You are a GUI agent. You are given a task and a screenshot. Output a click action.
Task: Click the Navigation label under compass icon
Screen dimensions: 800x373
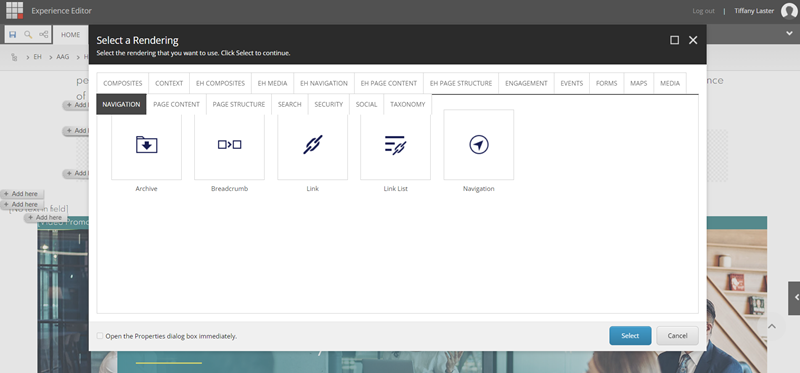pos(479,189)
